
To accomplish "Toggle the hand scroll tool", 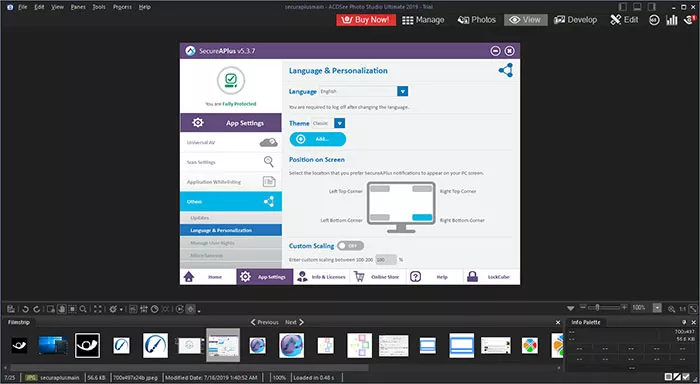I will click(61, 309).
